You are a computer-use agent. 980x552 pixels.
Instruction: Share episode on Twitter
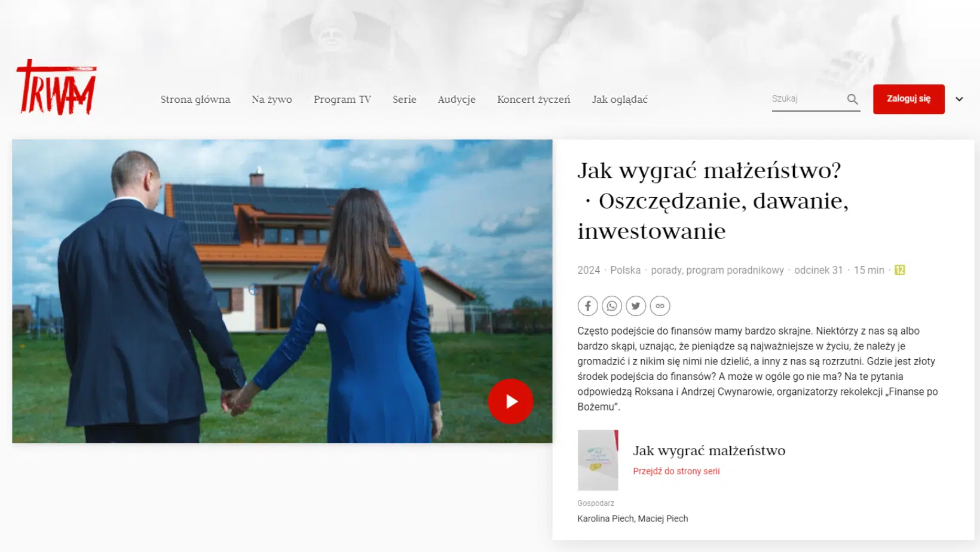[636, 306]
